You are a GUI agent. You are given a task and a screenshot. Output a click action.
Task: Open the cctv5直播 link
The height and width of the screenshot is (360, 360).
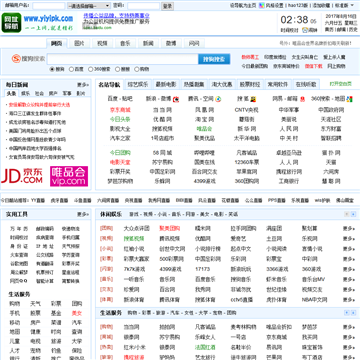pyautogui.click(x=243, y=299)
